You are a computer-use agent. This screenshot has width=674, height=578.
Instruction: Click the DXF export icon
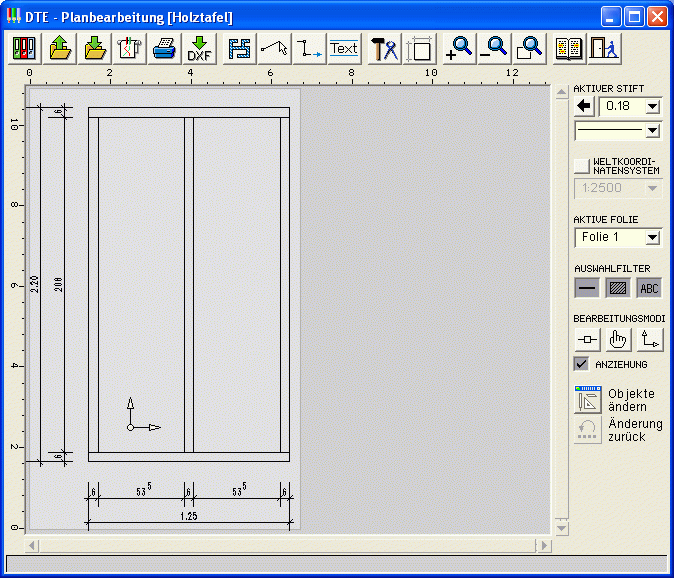pos(199,48)
